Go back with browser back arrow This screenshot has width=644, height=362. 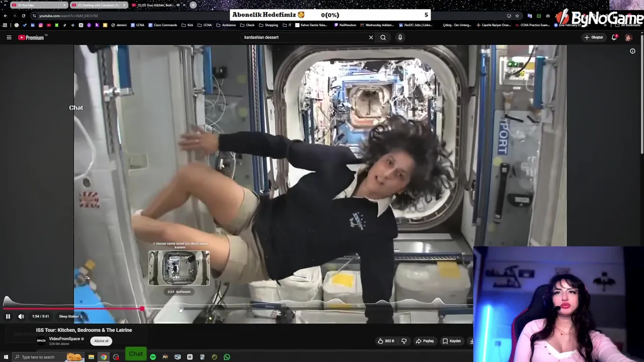click(6, 16)
